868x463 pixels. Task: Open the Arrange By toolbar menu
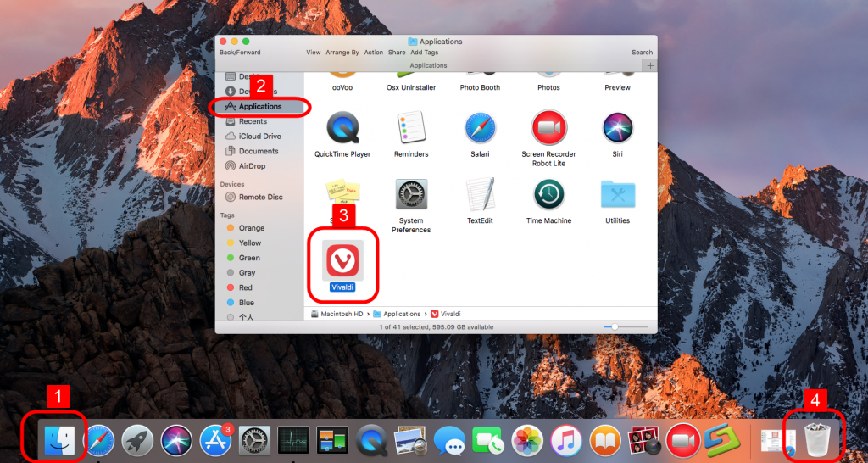[342, 53]
